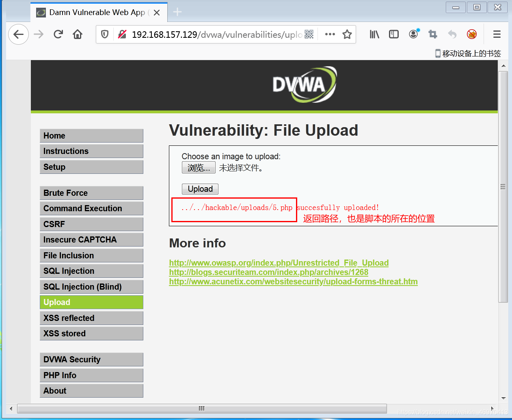Click the 未选择文件 file status text
This screenshot has height=420, width=512.
pyautogui.click(x=241, y=168)
